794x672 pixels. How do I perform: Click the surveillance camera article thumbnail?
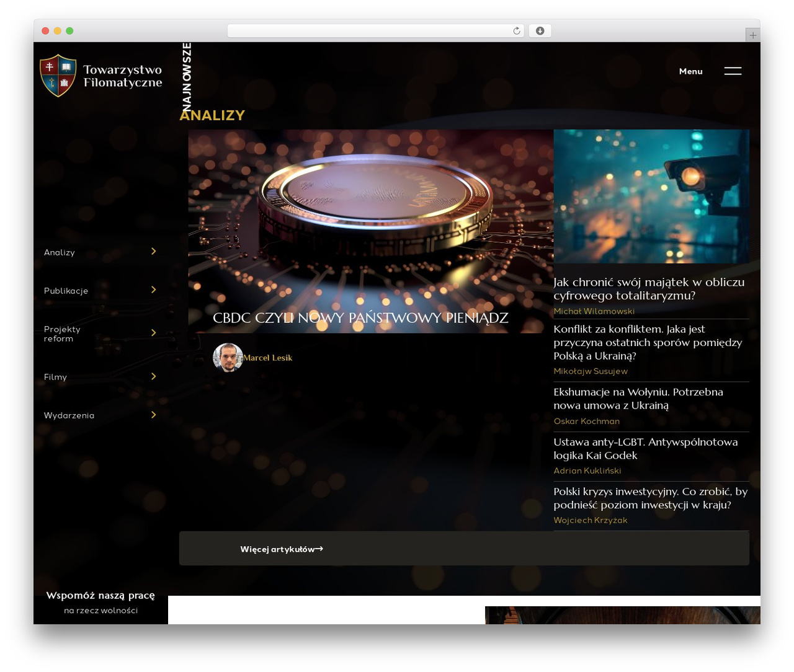coord(651,197)
